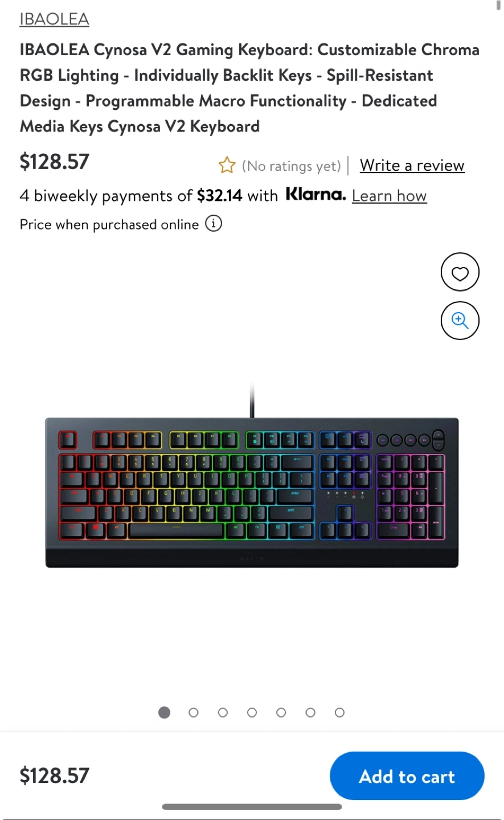
Task: Click the No ratings yet text
Action: [x=291, y=166]
